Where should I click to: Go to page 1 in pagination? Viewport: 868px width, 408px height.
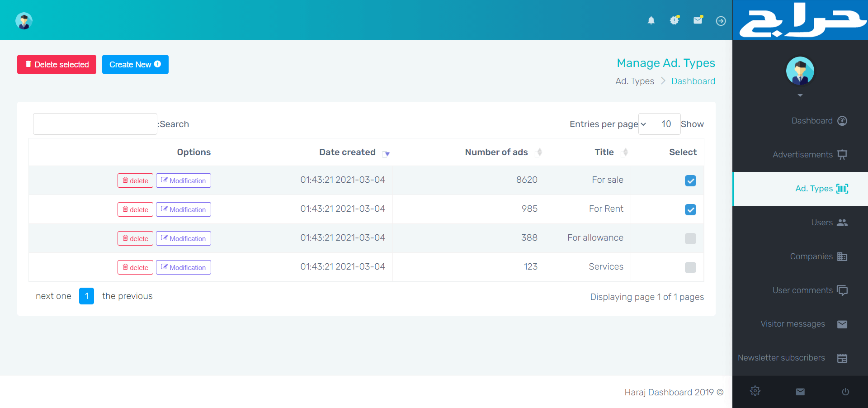(x=86, y=296)
